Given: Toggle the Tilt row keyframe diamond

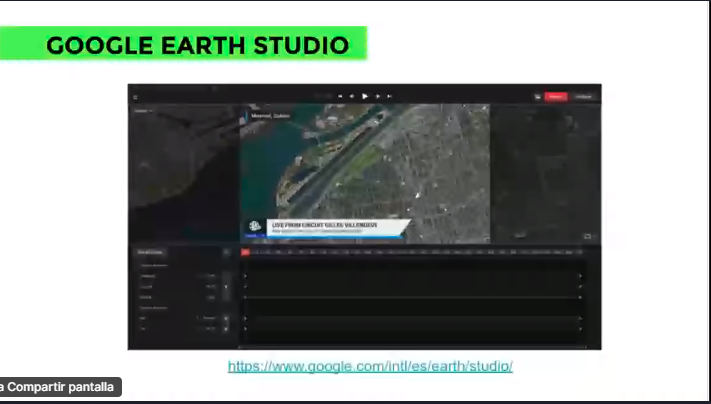Looking at the screenshot, I should point(226,329).
